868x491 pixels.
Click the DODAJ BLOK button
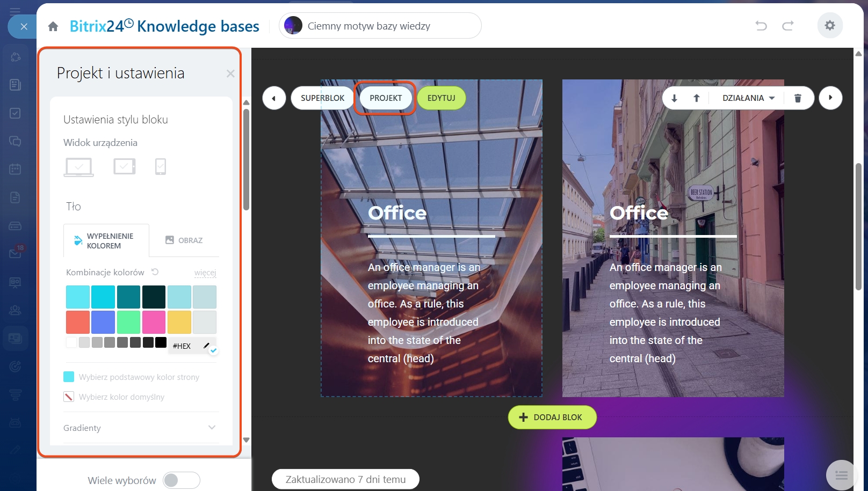pos(552,417)
